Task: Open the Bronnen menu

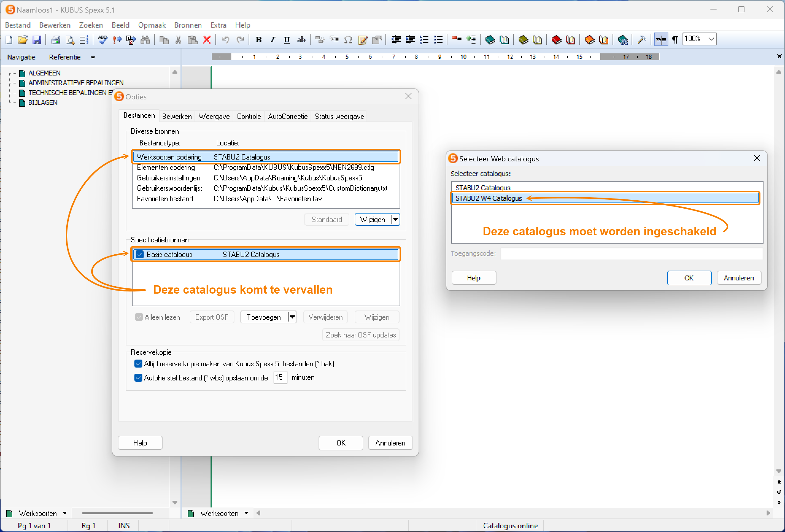Action: tap(188, 25)
